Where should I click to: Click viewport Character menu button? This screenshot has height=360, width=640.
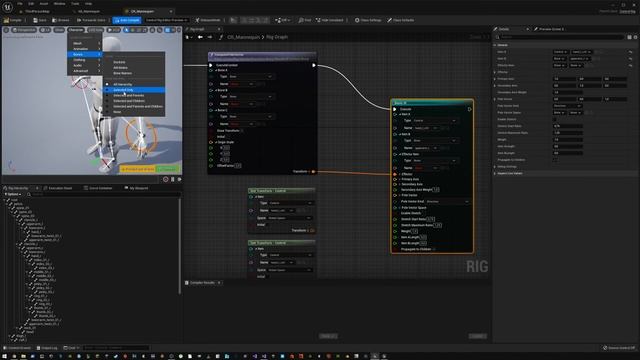click(x=76, y=30)
